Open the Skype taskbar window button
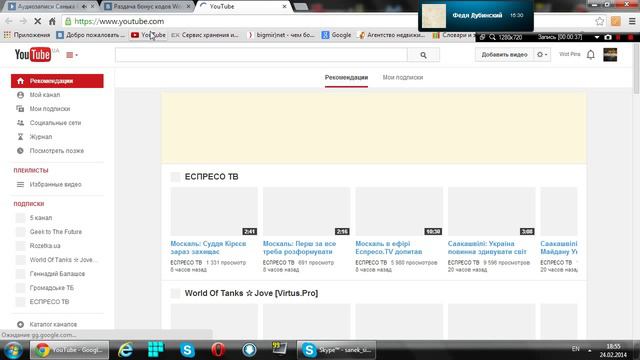The height and width of the screenshot is (360, 640). tap(337, 350)
